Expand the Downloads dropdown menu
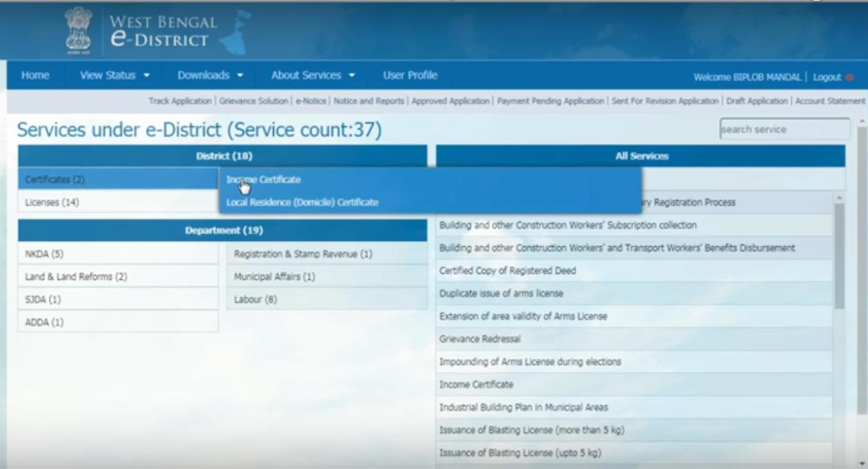The image size is (868, 469). click(x=211, y=75)
